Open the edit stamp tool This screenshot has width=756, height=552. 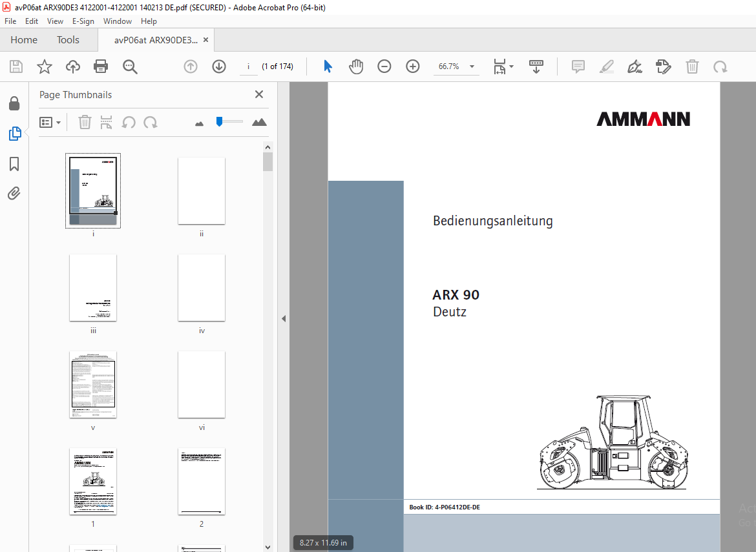664,66
